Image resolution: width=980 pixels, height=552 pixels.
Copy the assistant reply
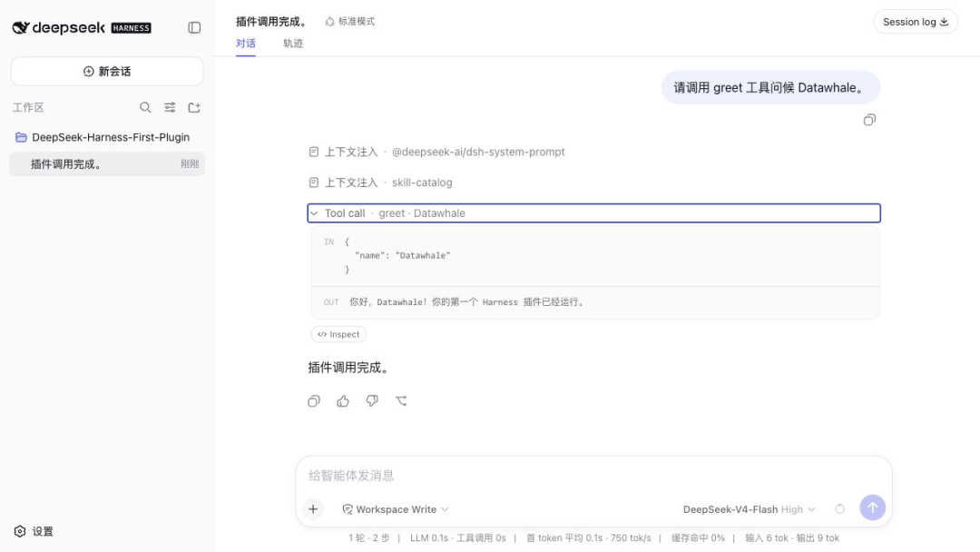click(x=314, y=401)
